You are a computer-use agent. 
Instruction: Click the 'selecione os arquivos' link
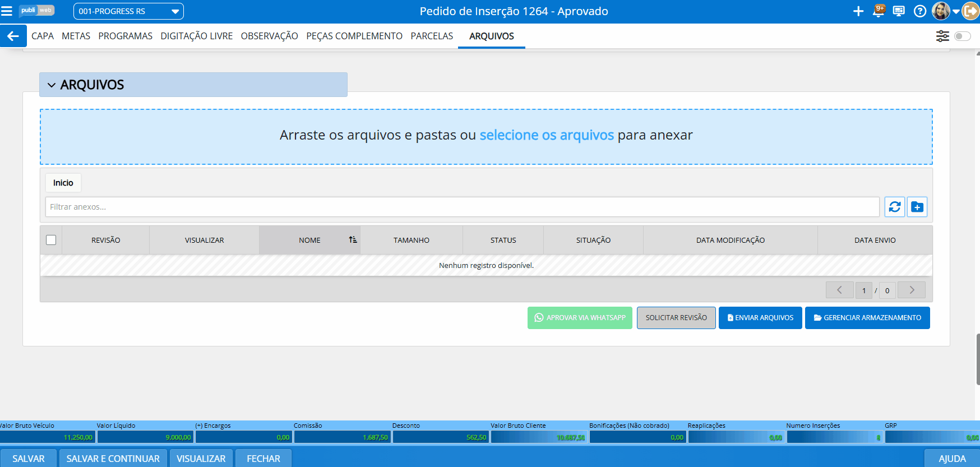pos(547,135)
